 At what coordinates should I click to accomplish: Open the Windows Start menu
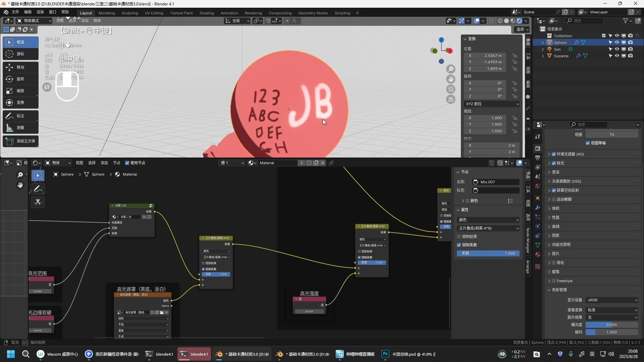click(11, 354)
